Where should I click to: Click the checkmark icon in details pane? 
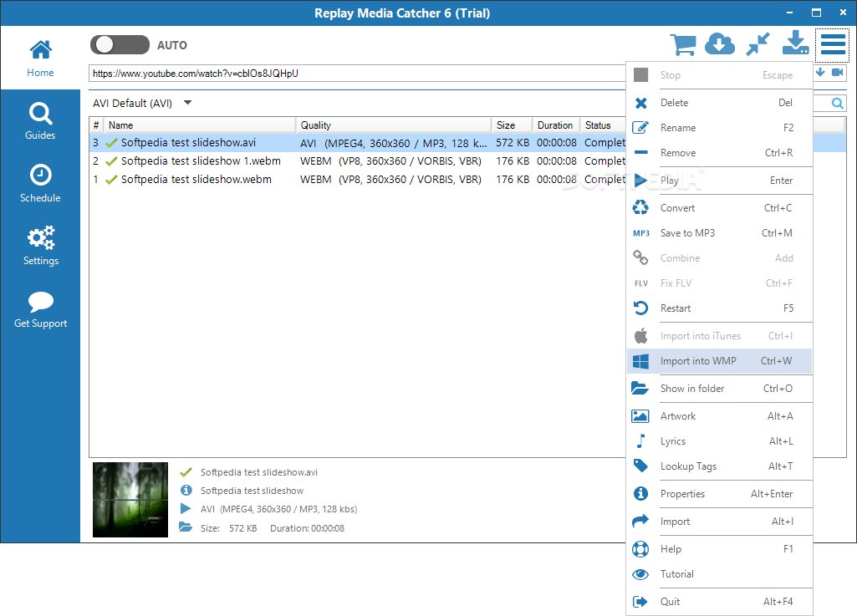[x=186, y=471]
